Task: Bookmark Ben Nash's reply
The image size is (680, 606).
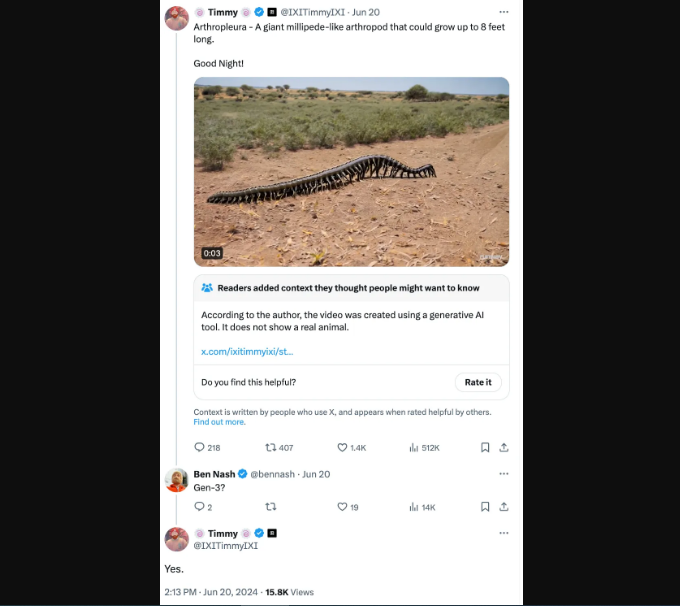Action: (x=484, y=507)
